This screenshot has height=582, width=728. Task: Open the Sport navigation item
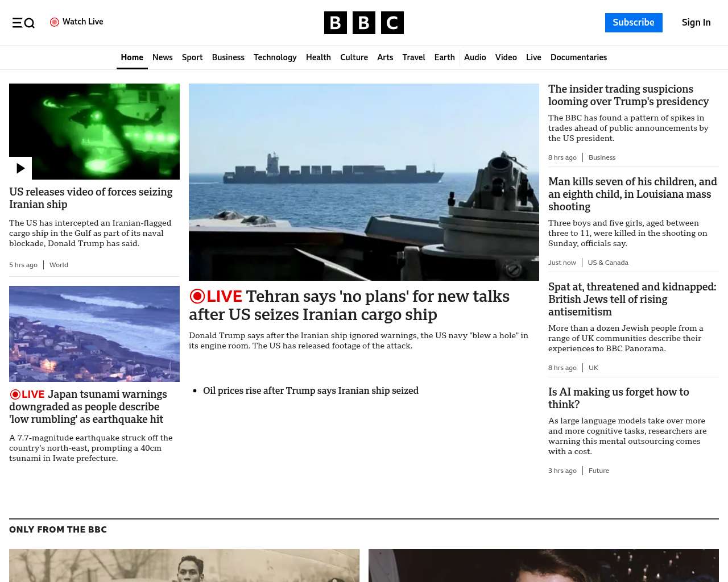click(x=192, y=57)
